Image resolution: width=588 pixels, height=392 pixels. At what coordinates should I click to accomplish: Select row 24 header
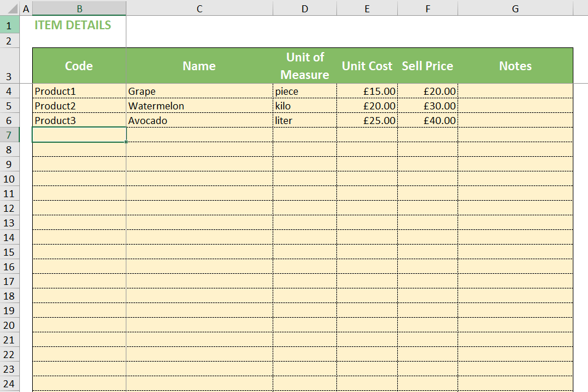[9, 384]
